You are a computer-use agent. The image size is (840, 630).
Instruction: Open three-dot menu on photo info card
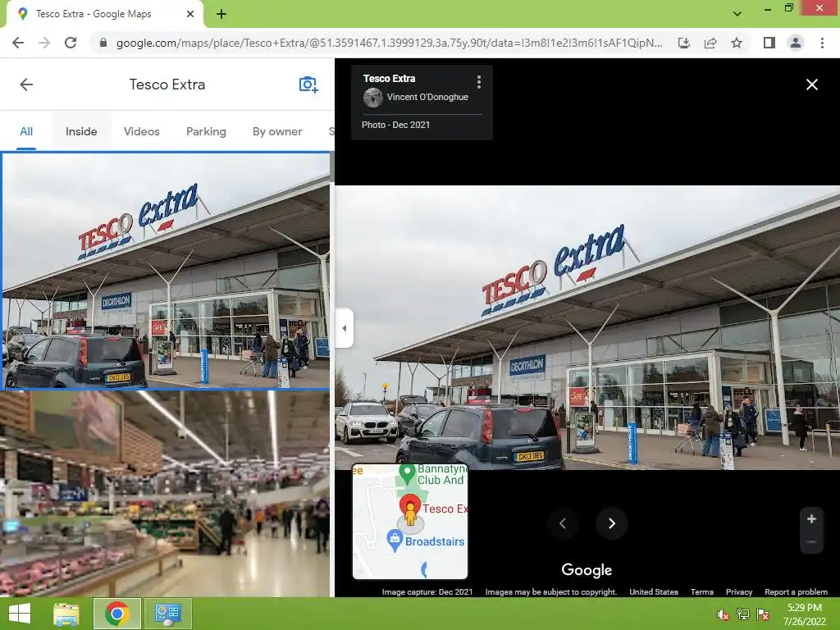click(x=479, y=82)
